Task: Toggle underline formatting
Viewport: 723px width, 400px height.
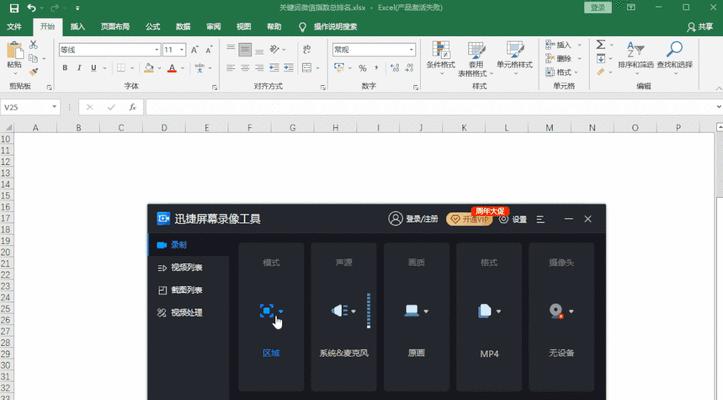Action: 94,68
